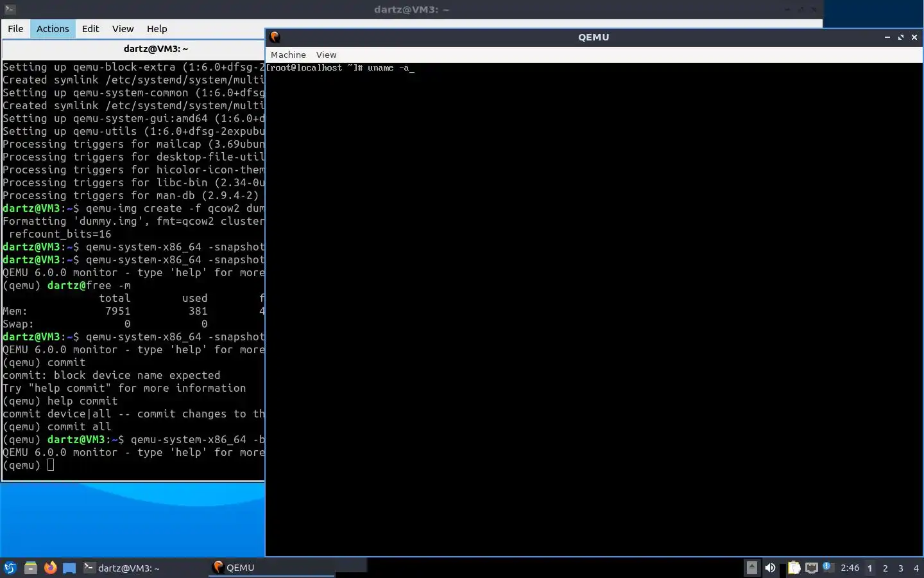Close the QEMU window

point(914,37)
